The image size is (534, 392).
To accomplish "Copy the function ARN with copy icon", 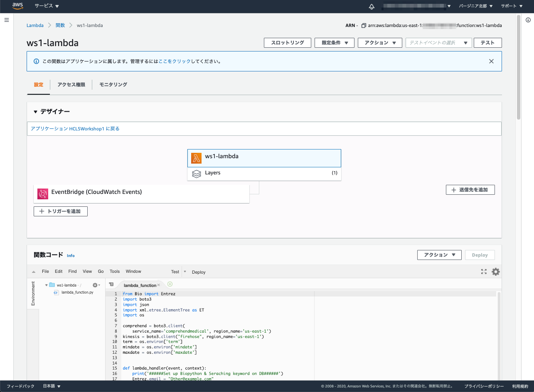I will [x=364, y=25].
